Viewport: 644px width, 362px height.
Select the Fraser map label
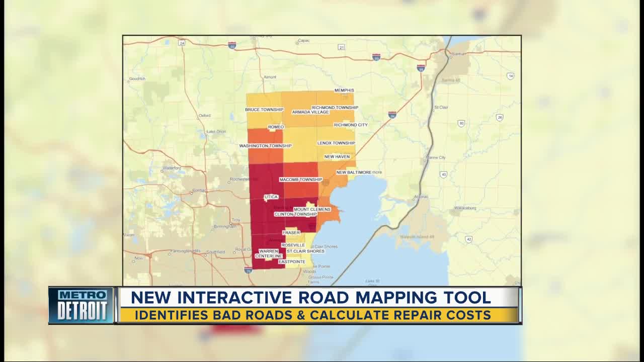[291, 233]
